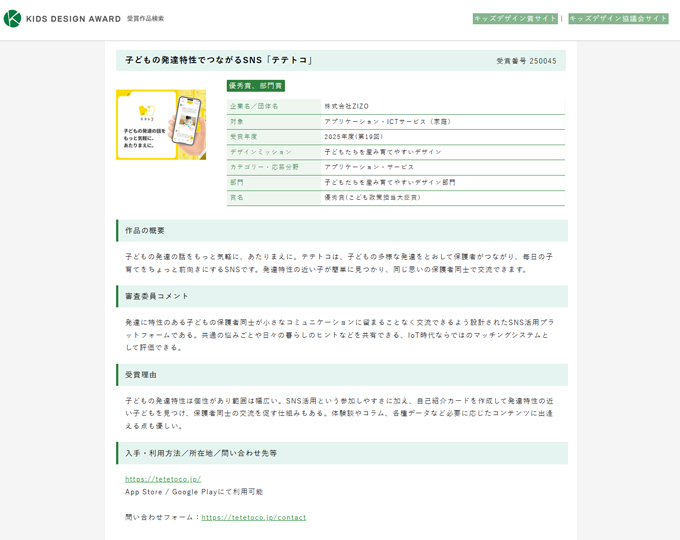Click 受賞年度 row label
Viewport: 680px width, 540px height.
pyautogui.click(x=244, y=137)
